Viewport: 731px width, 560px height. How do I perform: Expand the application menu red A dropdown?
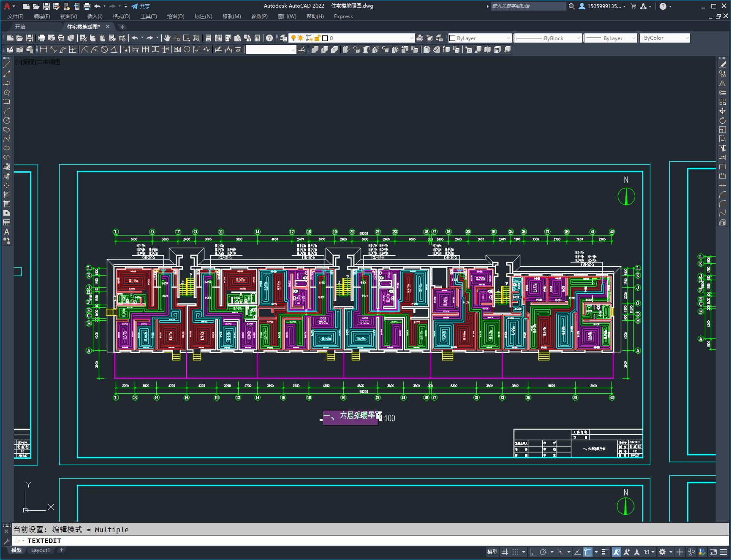9,6
